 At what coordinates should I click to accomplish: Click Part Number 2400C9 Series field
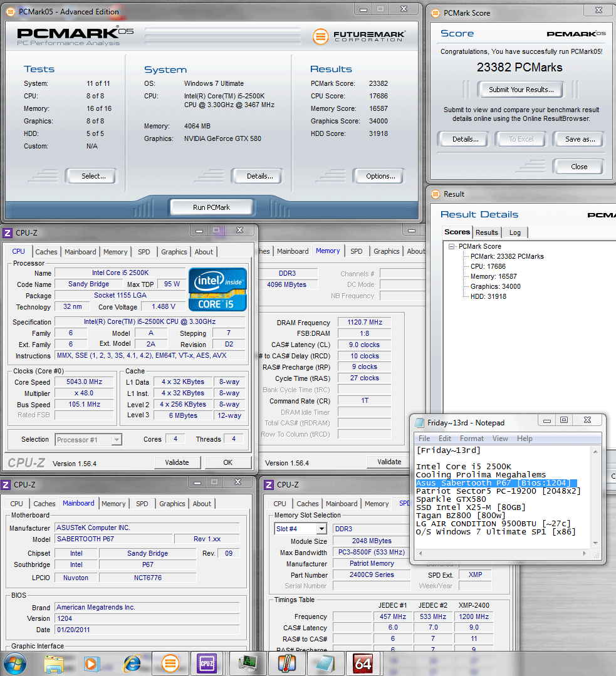point(372,575)
